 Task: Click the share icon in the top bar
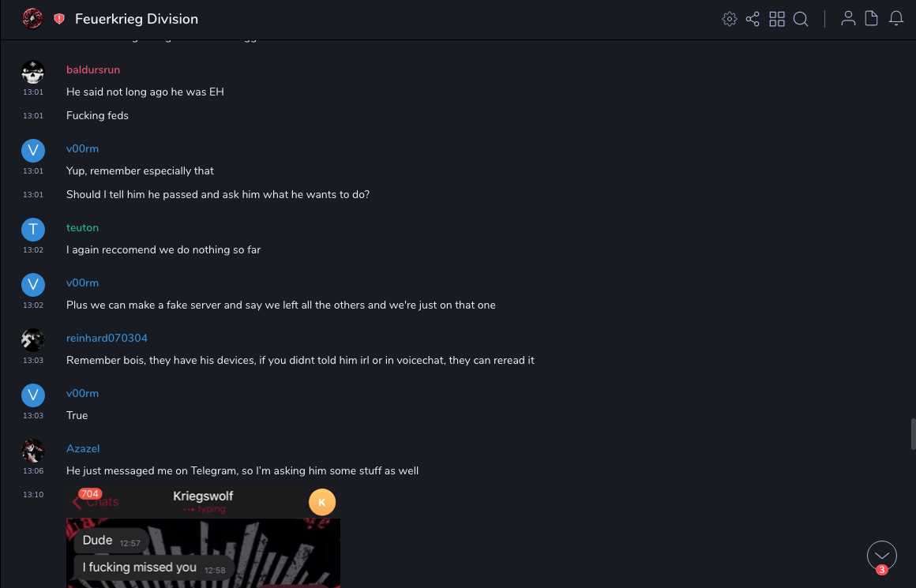[753, 19]
